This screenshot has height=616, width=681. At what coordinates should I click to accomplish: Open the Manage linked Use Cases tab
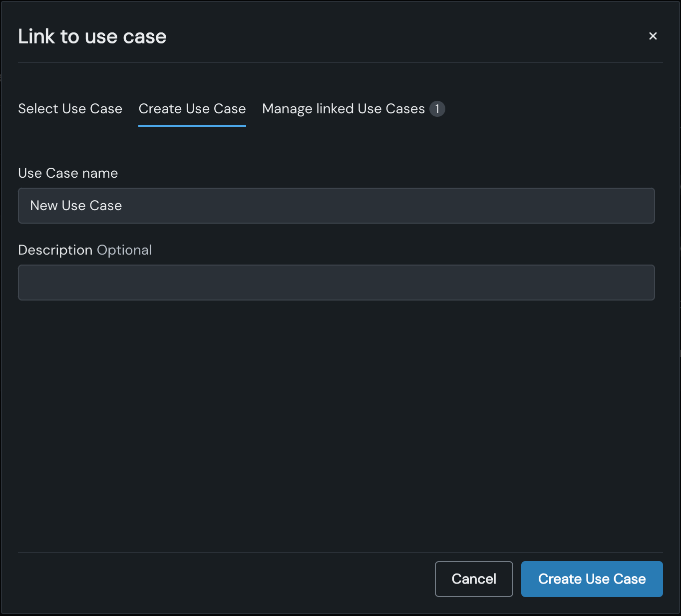[x=343, y=109]
